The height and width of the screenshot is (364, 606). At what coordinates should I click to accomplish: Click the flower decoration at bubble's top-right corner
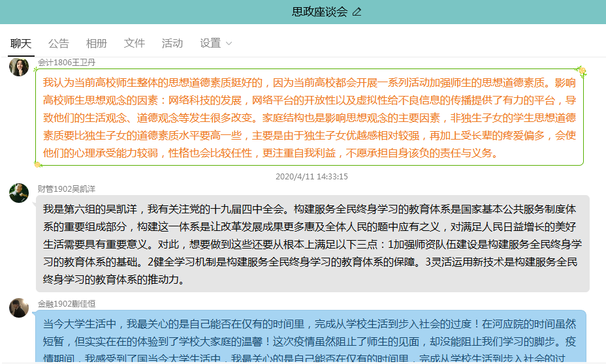point(581,70)
